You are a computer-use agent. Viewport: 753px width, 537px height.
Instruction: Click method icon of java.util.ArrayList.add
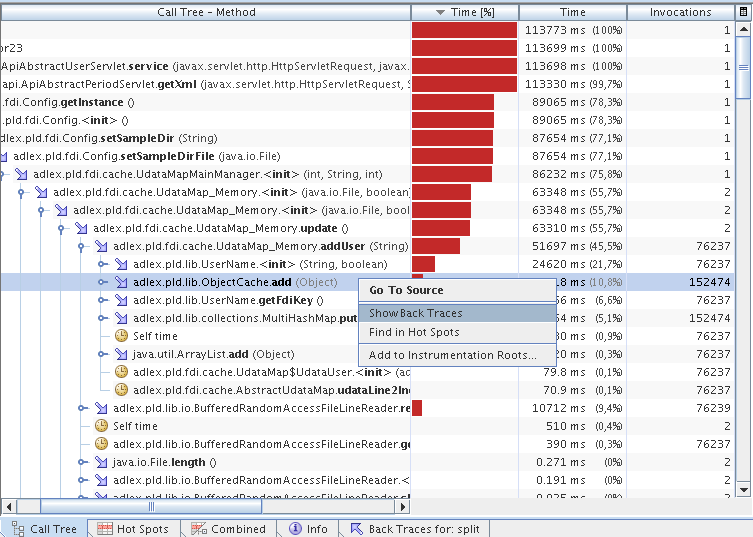point(121,354)
